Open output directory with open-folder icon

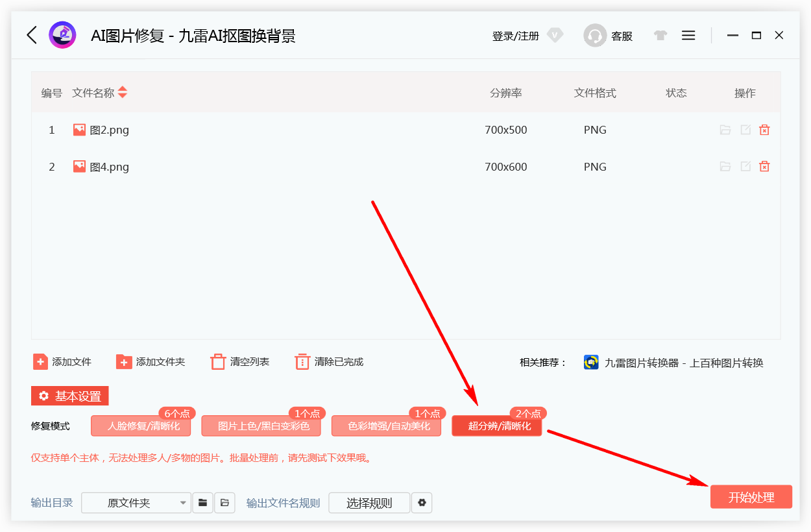tap(224, 503)
